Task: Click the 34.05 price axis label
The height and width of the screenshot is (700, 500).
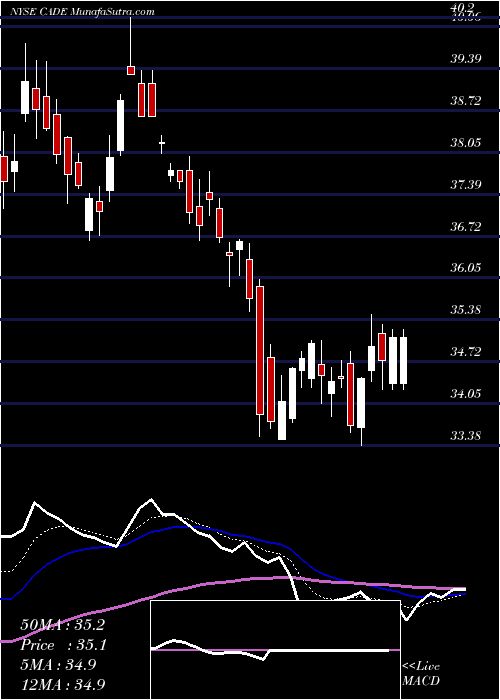Action: [x=466, y=394]
